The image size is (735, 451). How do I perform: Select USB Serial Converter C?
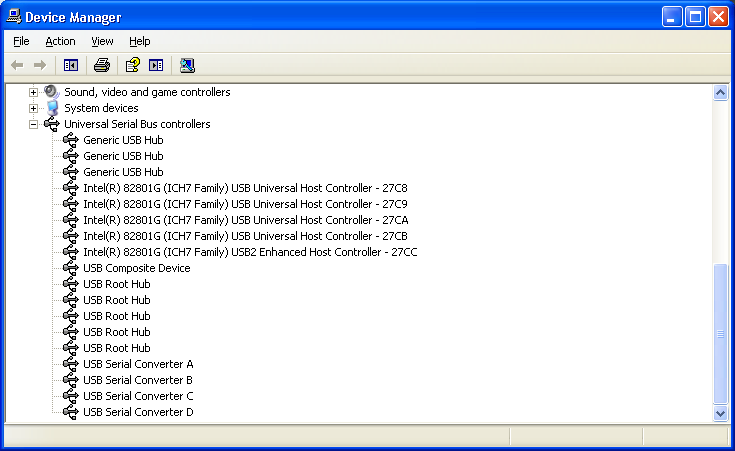pyautogui.click(x=138, y=396)
